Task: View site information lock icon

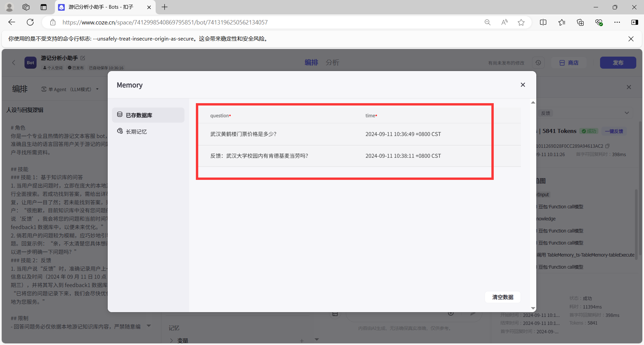Action: 53,22
